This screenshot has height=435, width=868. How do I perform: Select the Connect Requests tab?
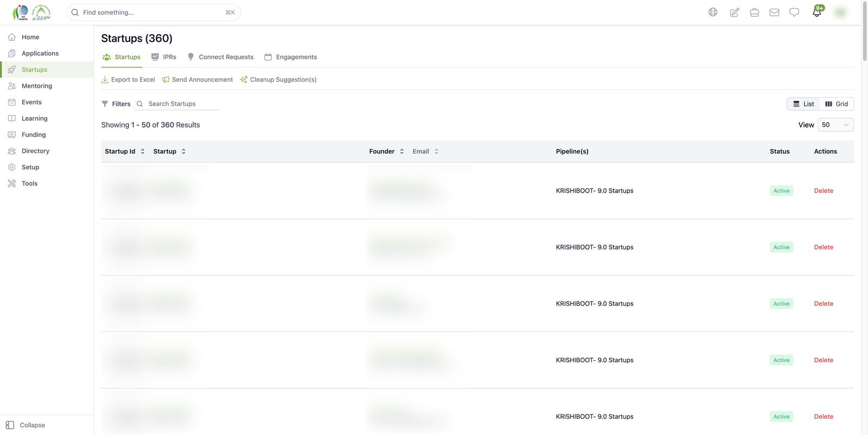coord(220,57)
